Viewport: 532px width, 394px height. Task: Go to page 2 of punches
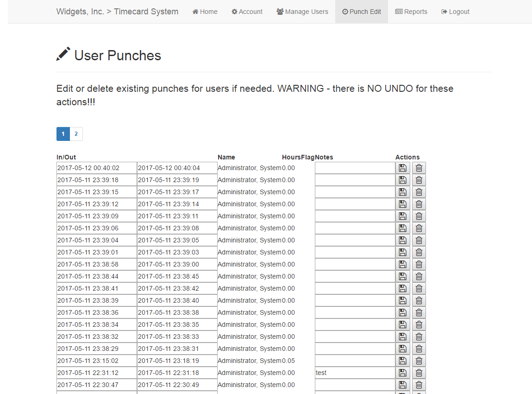(76, 134)
